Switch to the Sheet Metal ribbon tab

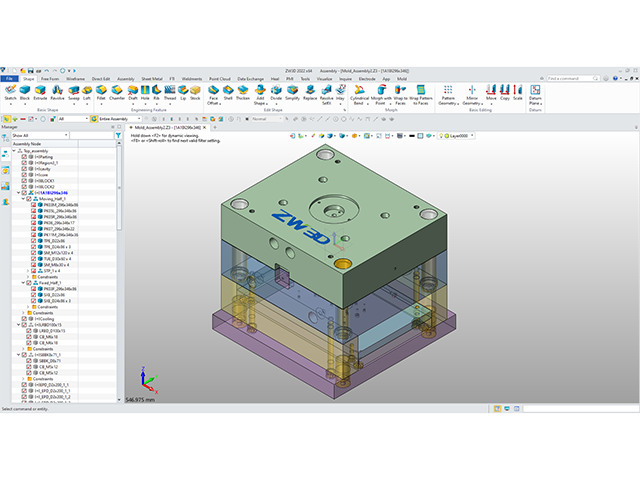pyautogui.click(x=152, y=79)
